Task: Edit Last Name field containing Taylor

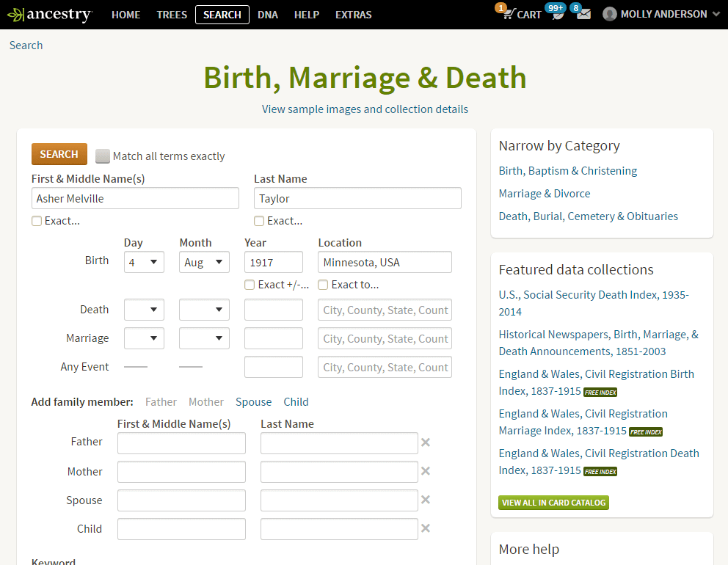Action: coord(357,198)
